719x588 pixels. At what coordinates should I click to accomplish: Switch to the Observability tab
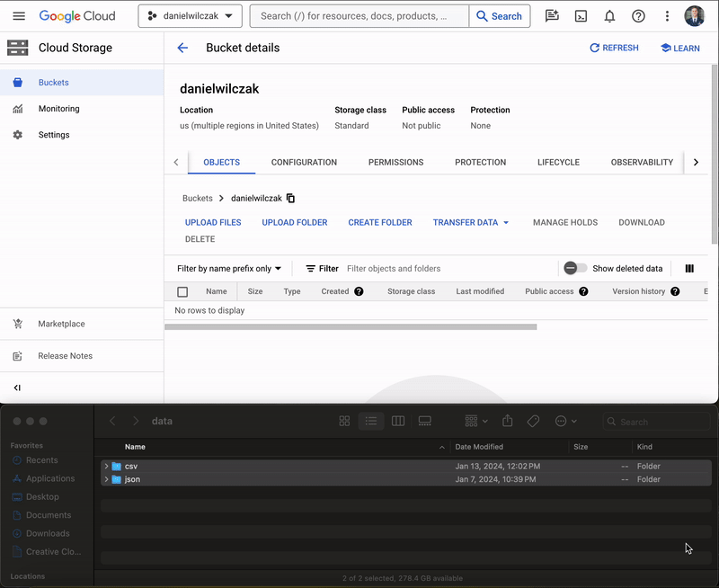[642, 163]
